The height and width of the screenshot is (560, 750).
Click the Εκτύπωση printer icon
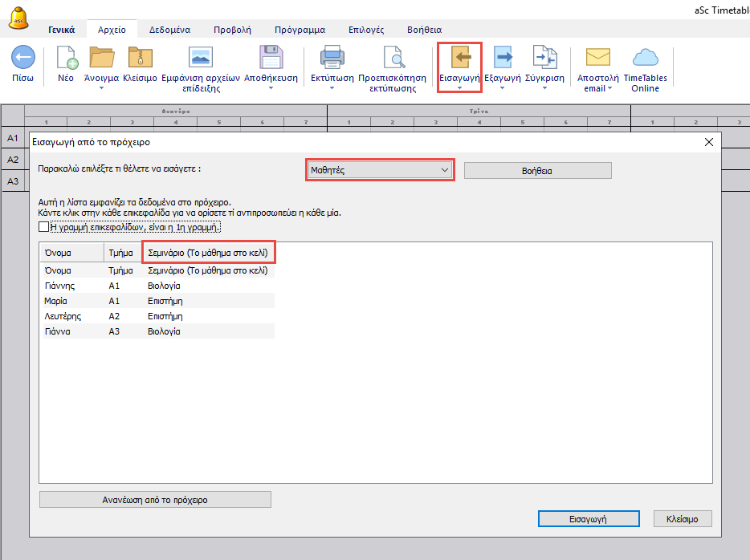click(332, 59)
